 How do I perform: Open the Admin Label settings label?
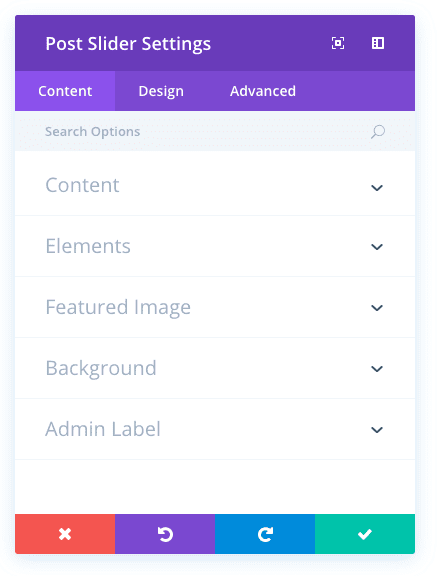(x=103, y=429)
